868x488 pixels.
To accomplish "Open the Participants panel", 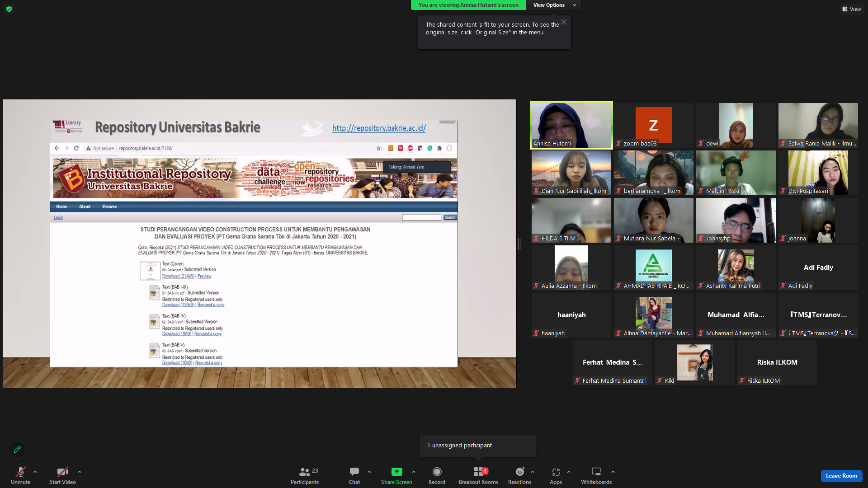I will tap(305, 475).
